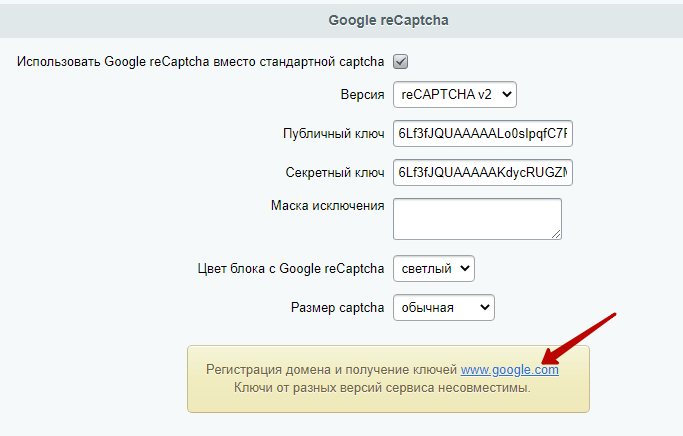Viewport: 683px width, 436px height.
Task: Uncheck the Google reCaptcha usage checkbox
Action: pyautogui.click(x=400, y=61)
